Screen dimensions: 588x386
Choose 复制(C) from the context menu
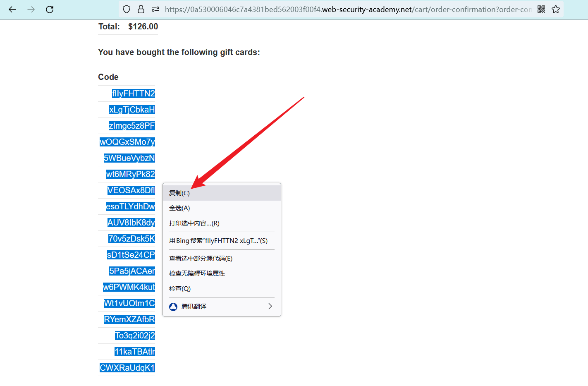(x=179, y=193)
